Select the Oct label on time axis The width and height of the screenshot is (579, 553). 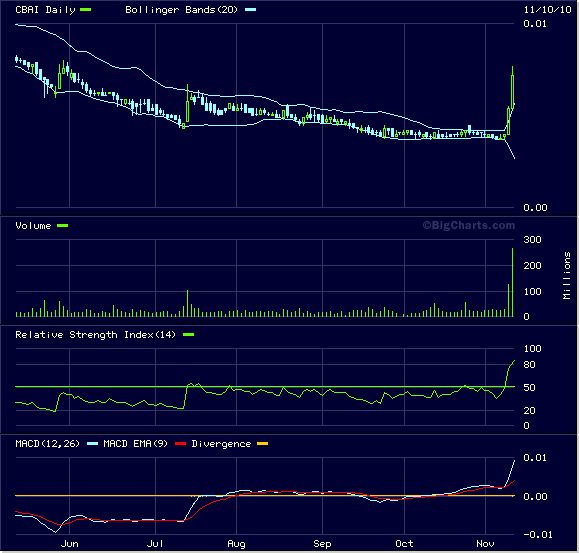404,543
